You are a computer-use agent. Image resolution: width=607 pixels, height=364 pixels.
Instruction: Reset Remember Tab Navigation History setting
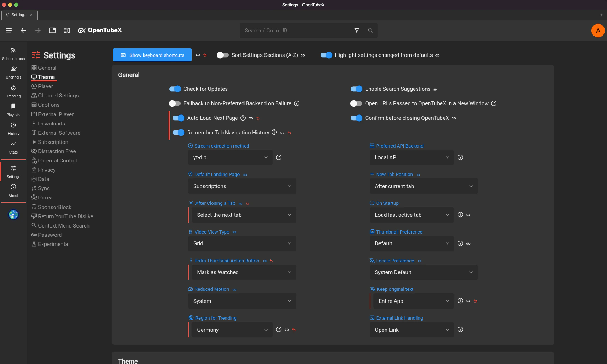[289, 133]
